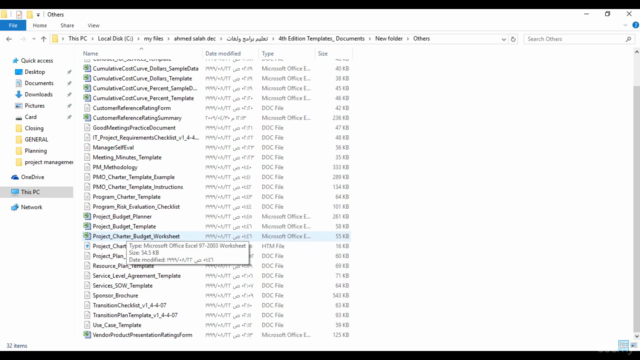This screenshot has width=640, height=360.
Task: Click Excel icon of VendorProductPresentationRatingsForm
Action: [87, 335]
